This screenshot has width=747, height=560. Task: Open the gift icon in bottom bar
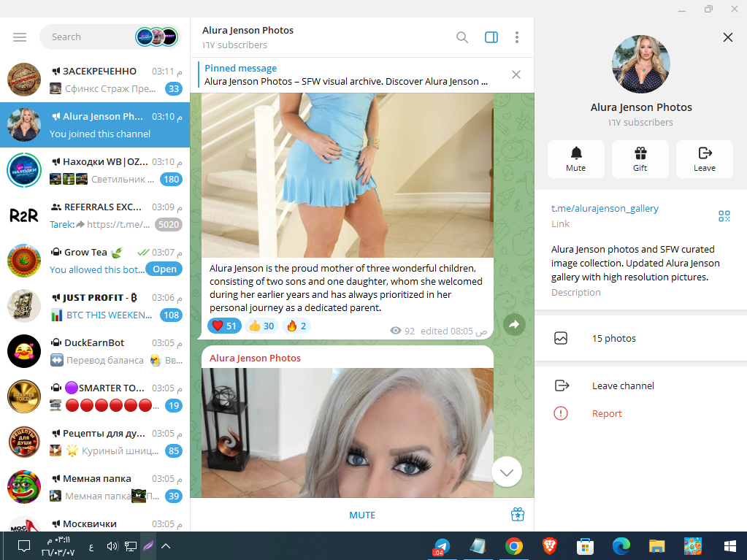[x=518, y=515]
